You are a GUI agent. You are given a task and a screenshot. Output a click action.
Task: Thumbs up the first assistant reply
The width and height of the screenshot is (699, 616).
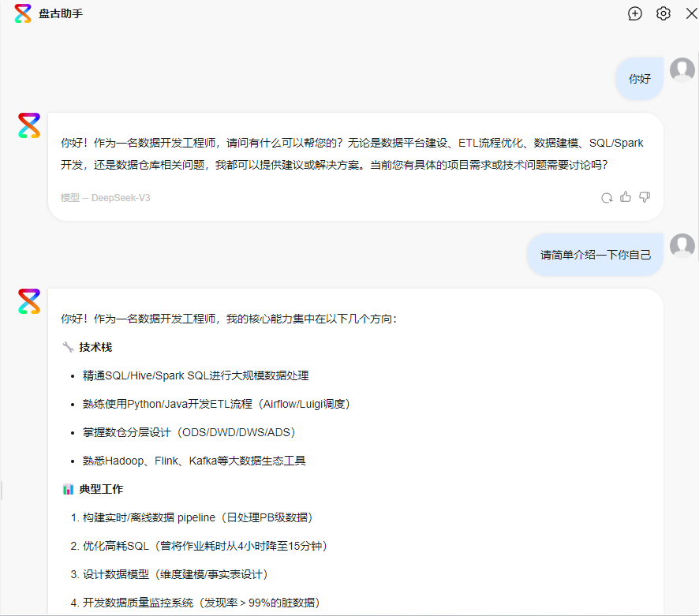(x=626, y=197)
